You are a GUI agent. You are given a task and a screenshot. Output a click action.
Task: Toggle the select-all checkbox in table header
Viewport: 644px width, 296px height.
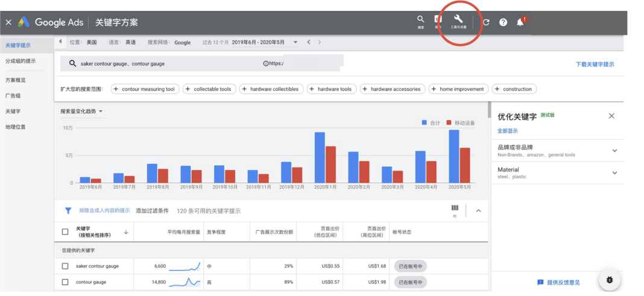point(65,231)
